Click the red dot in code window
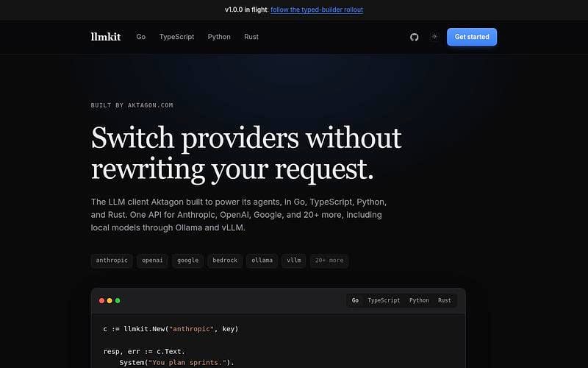 click(x=101, y=300)
